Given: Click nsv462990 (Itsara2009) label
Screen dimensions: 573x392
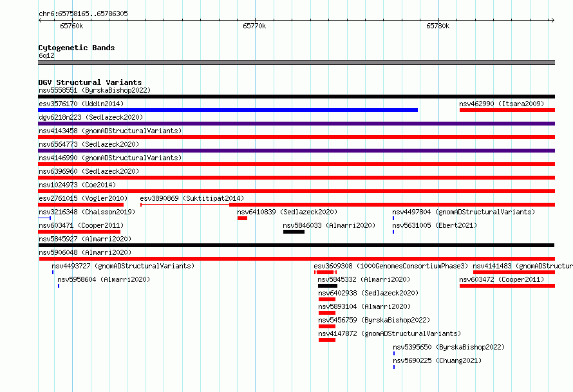Looking at the screenshot, I should (x=502, y=104).
